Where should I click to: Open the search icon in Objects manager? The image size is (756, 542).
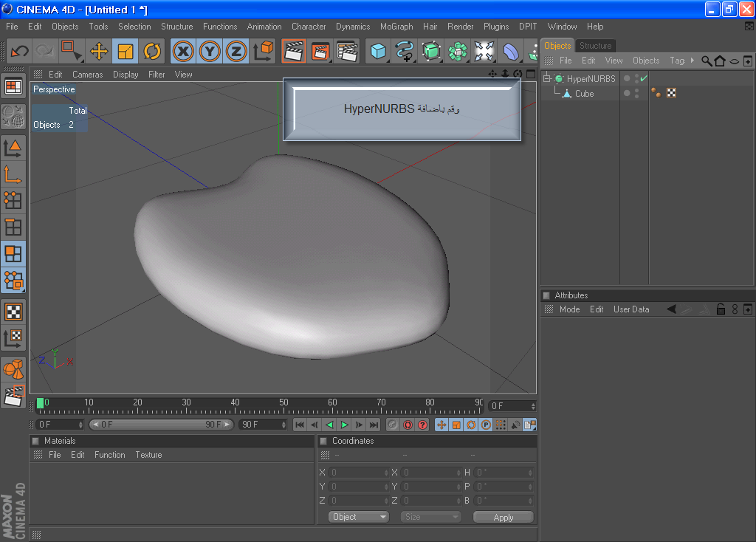click(707, 61)
